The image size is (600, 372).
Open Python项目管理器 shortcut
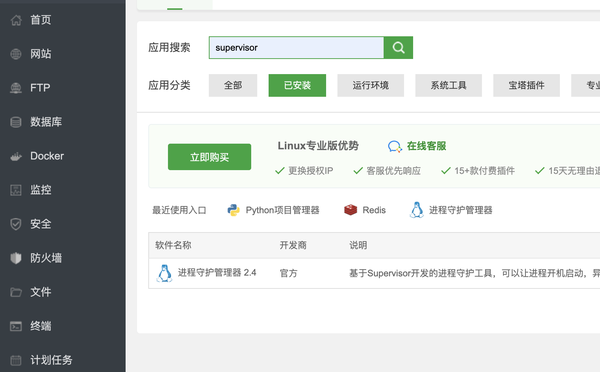(x=282, y=210)
